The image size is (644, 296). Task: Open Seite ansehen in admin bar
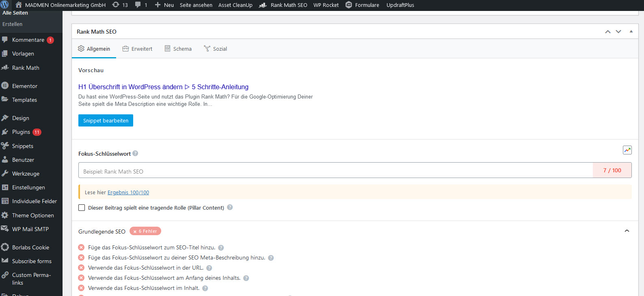point(196,5)
